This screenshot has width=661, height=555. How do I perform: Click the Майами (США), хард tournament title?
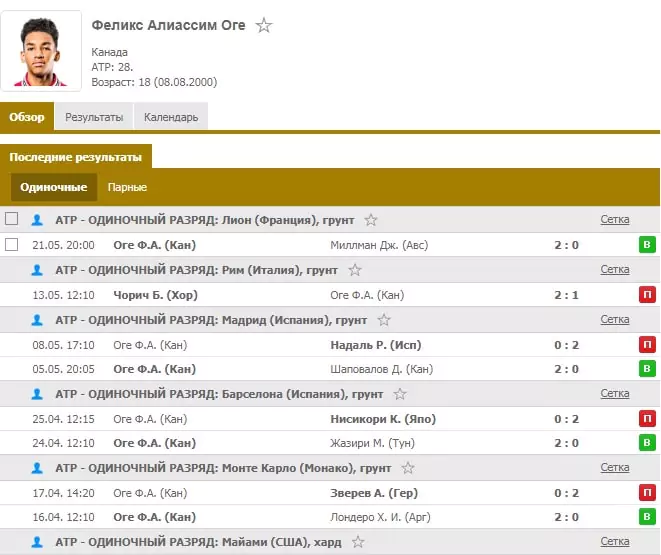282,542
